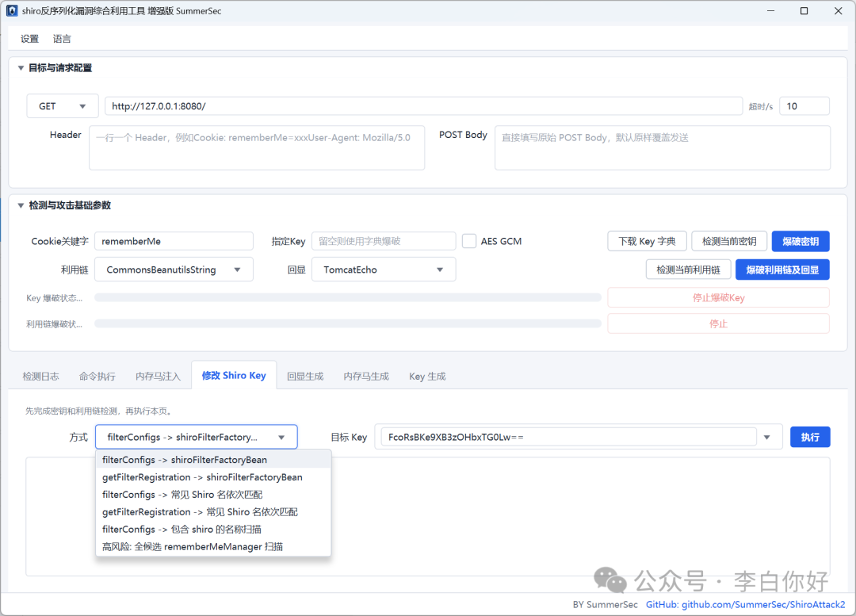Click the 停止 button
This screenshot has height=616, width=856.
click(718, 323)
